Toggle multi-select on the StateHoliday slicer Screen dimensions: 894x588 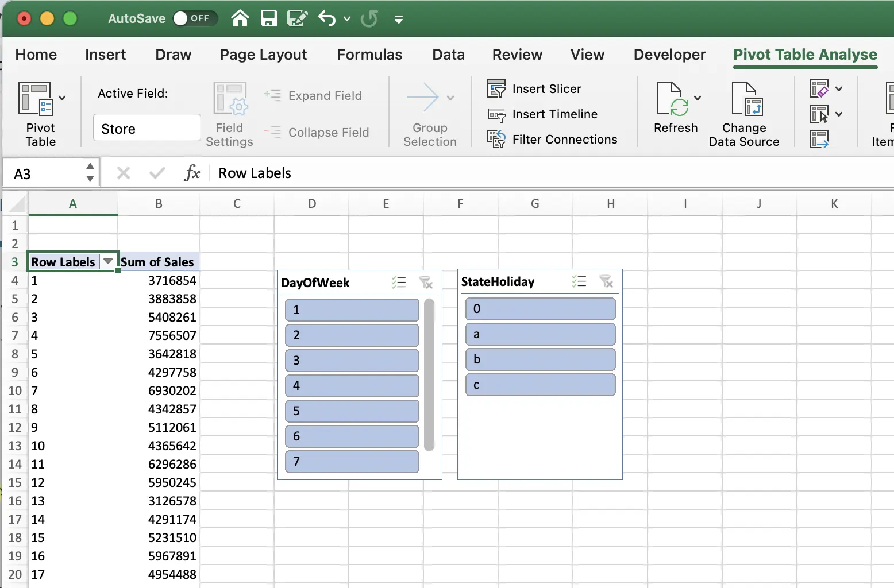coord(579,281)
